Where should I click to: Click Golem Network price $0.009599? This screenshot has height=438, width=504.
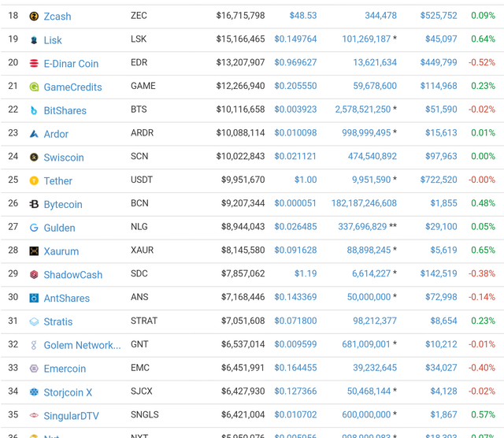[x=295, y=344]
